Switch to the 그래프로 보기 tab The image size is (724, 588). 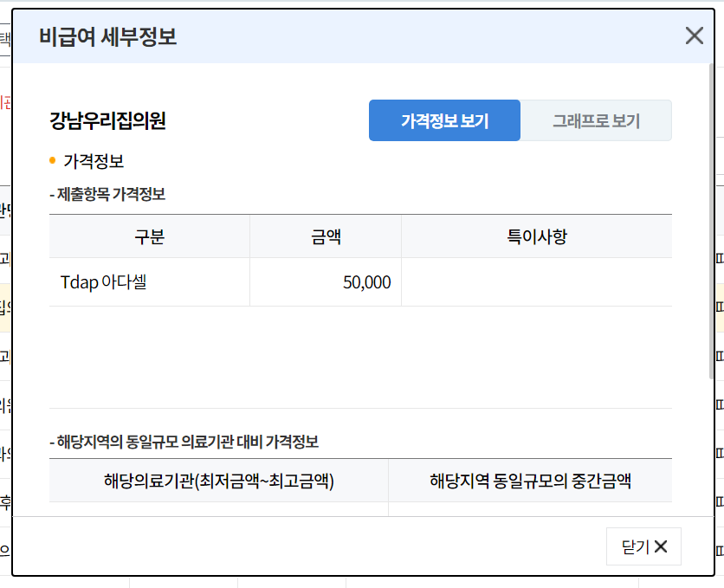596,120
